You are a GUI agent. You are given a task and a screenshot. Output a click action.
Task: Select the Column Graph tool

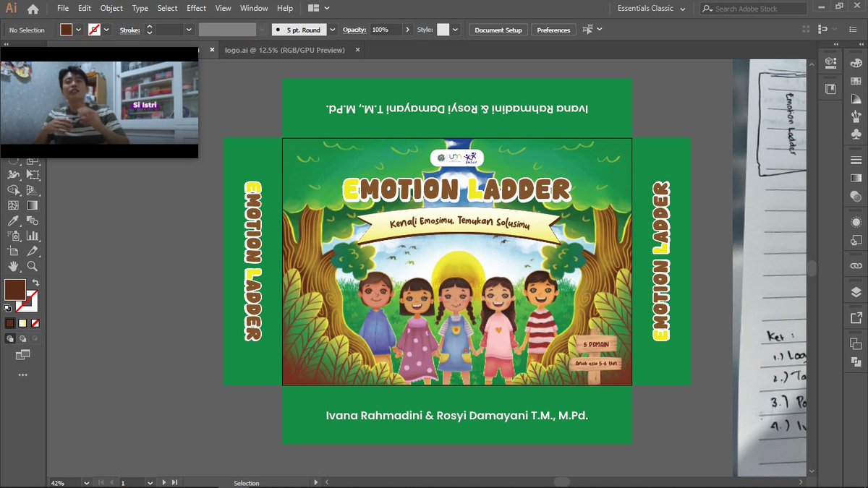click(x=33, y=236)
